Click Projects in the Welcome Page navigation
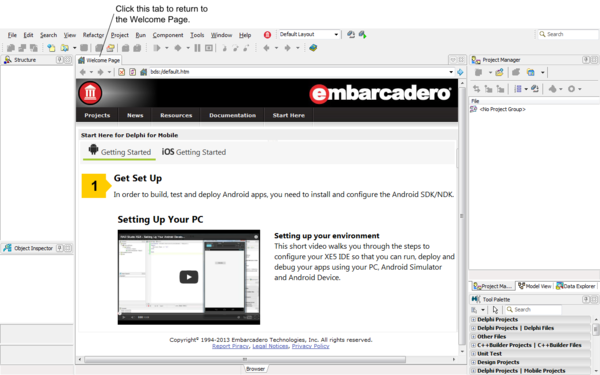This screenshot has width=600, height=375. pos(97,115)
